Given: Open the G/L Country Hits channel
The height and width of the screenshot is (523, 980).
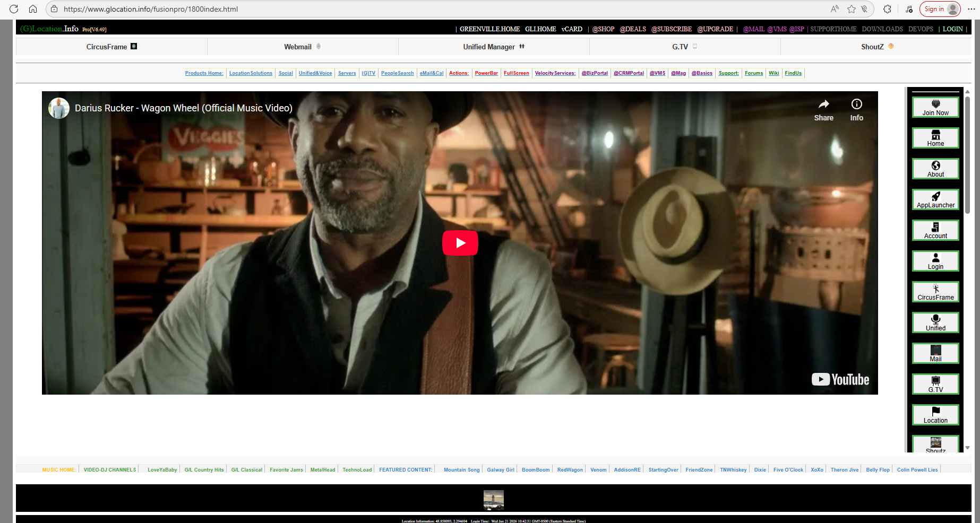Looking at the screenshot, I should point(204,470).
